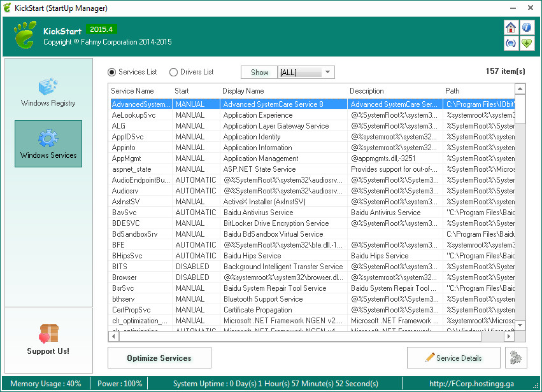Click the vertical scrollbar up arrow

[520, 88]
